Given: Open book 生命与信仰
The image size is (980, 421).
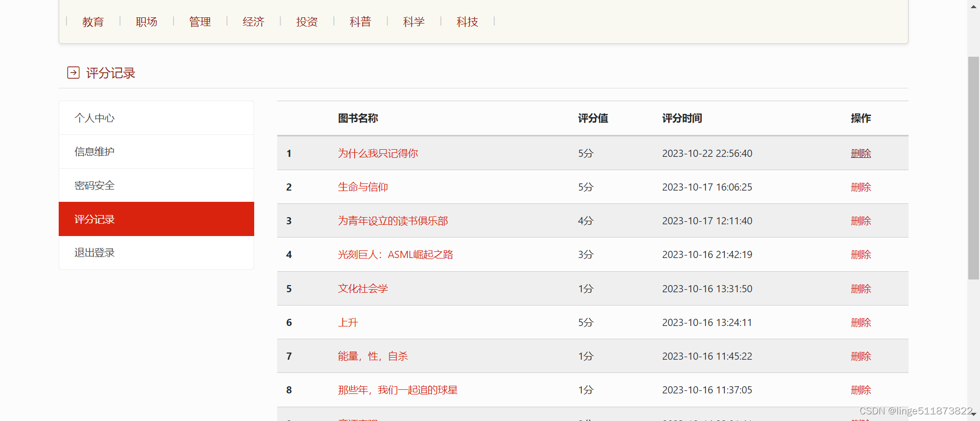Looking at the screenshot, I should click(363, 187).
